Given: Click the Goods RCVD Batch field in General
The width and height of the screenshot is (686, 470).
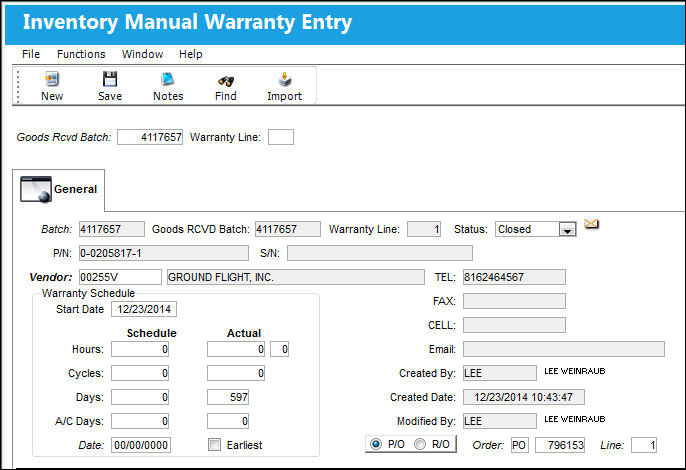Looking at the screenshot, I should 288,229.
